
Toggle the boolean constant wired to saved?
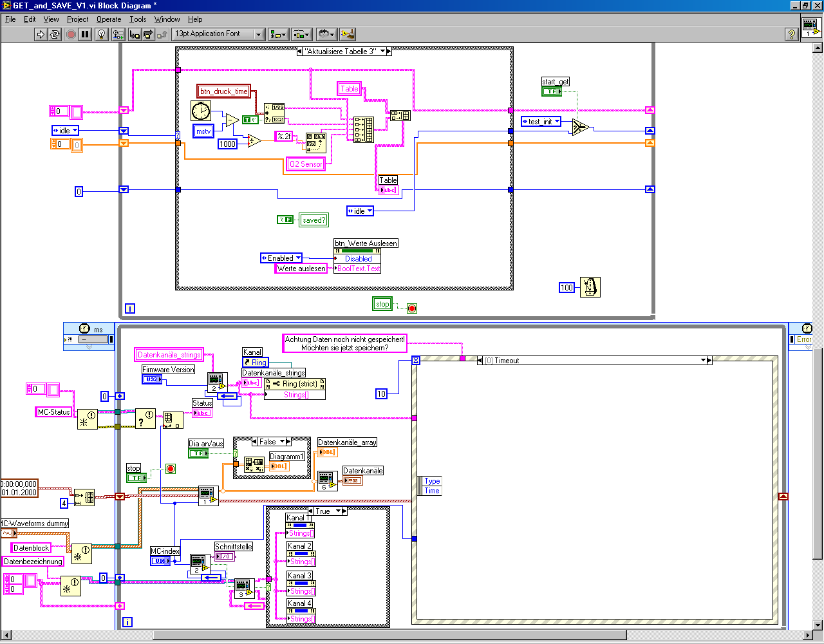[285, 220]
